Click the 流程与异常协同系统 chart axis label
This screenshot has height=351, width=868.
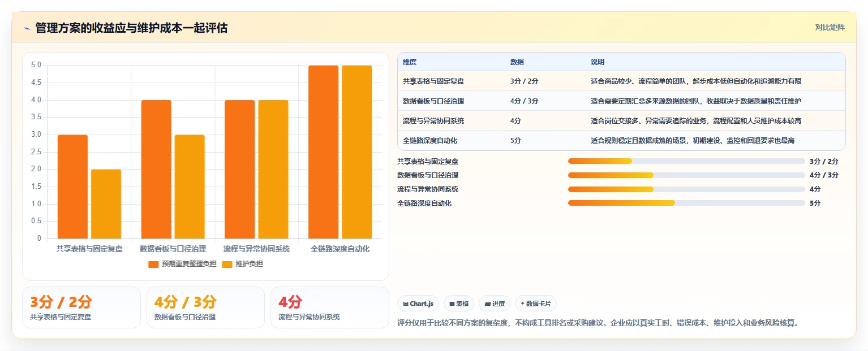click(x=257, y=249)
